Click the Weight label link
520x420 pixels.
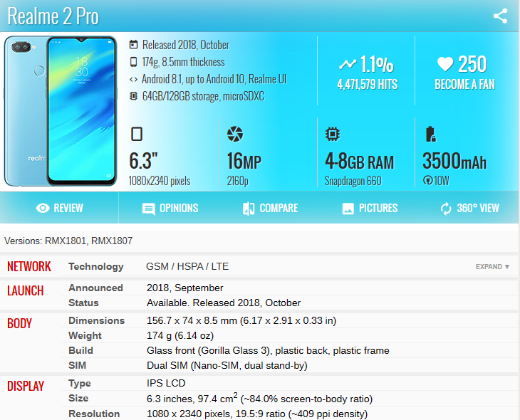coord(85,335)
